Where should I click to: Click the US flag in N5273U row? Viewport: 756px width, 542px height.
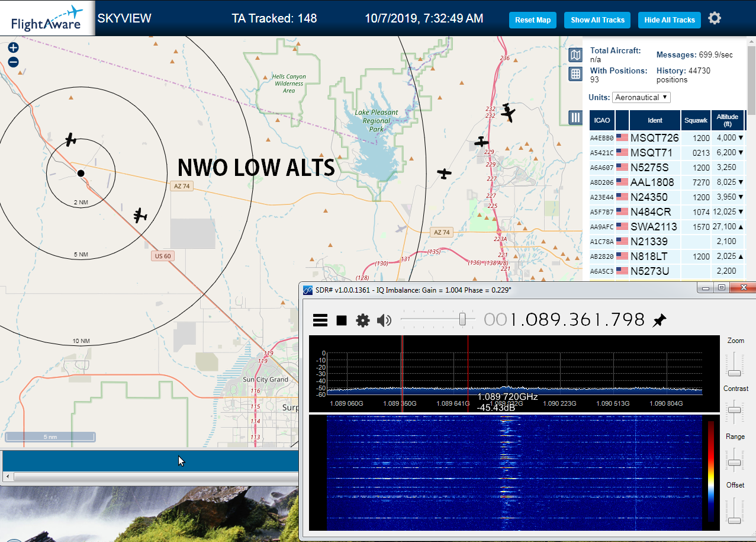click(622, 271)
